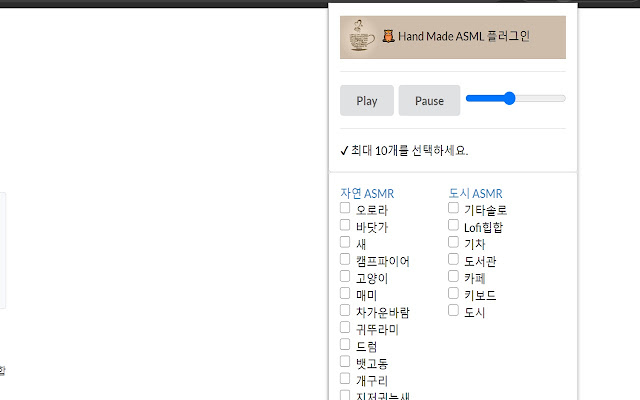Toggle the 귀뚜라미 checkbox
Screen dimensions: 640x400
pyautogui.click(x=345, y=327)
